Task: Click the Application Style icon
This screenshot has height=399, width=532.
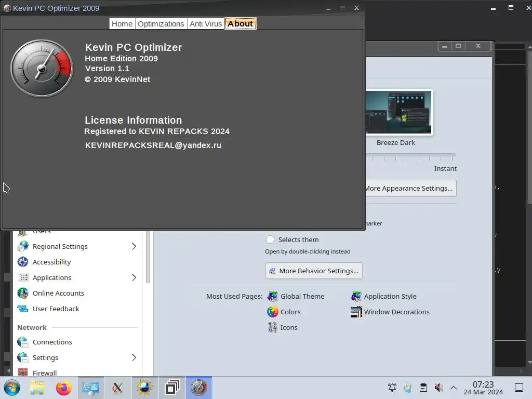Action: point(356,296)
